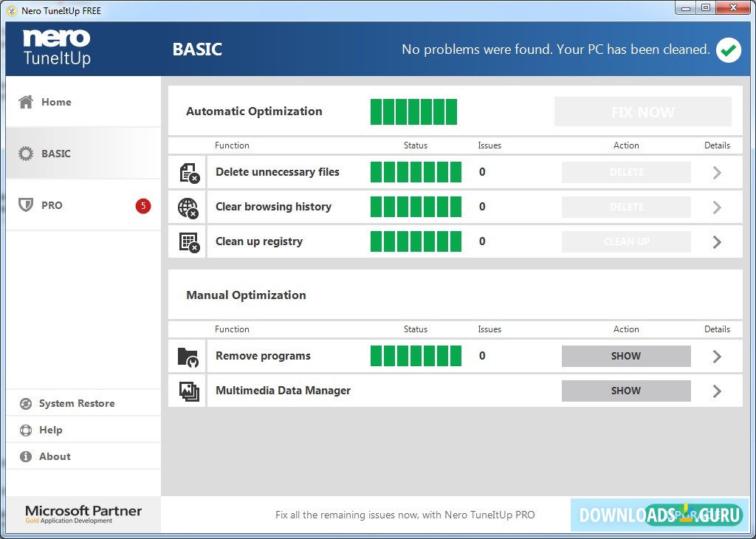The image size is (756, 539).
Task: Click the CLEAN UP registry button
Action: 626,241
